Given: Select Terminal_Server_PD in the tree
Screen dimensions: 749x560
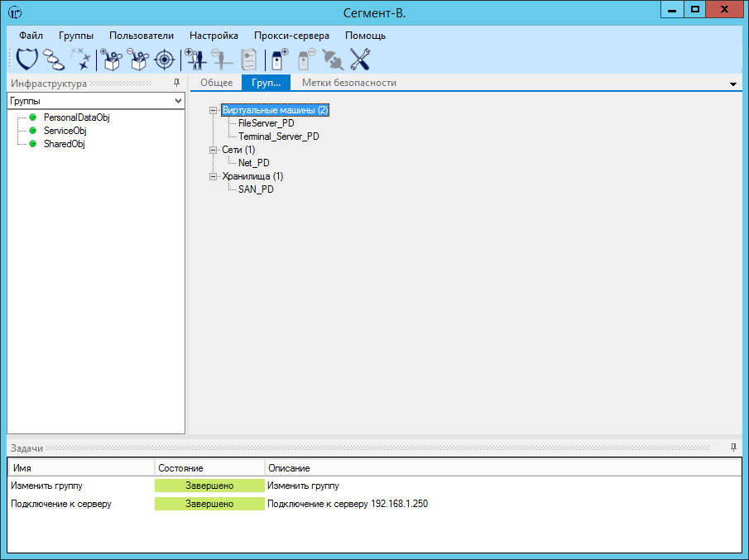Looking at the screenshot, I should click(x=278, y=136).
